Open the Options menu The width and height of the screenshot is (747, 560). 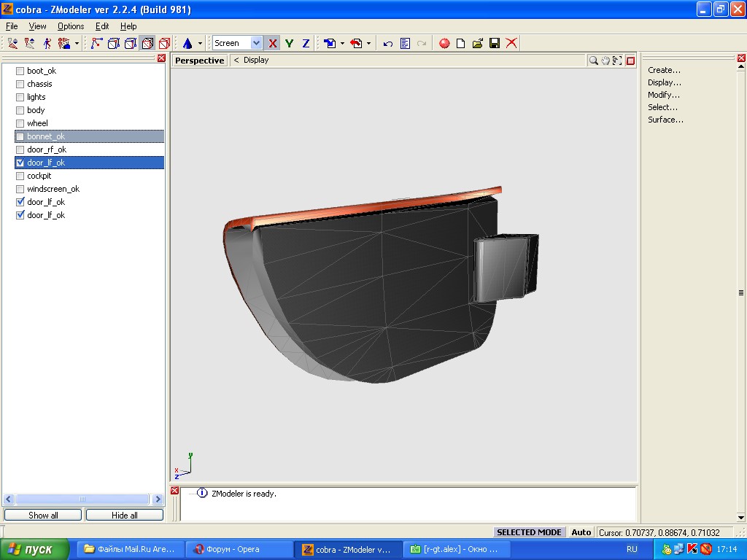tap(71, 26)
